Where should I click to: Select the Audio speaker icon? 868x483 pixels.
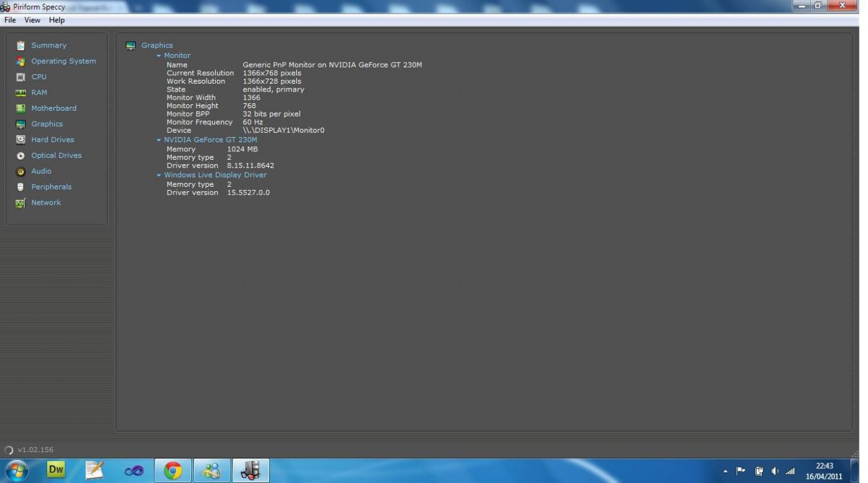[x=20, y=171]
